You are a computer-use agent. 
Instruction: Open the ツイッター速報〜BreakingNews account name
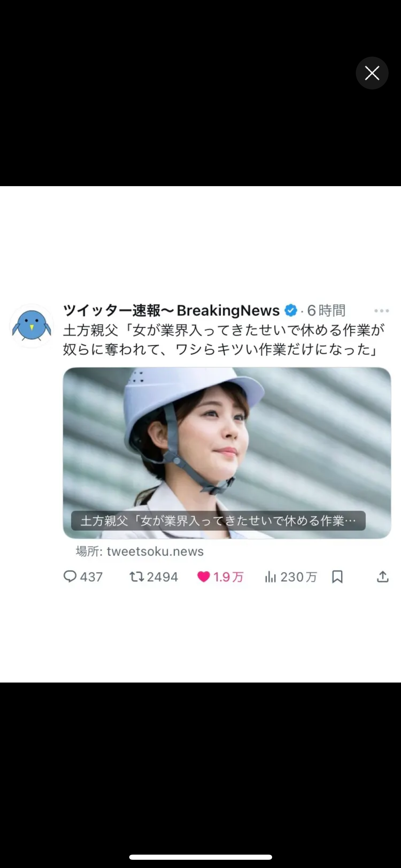coord(171,311)
